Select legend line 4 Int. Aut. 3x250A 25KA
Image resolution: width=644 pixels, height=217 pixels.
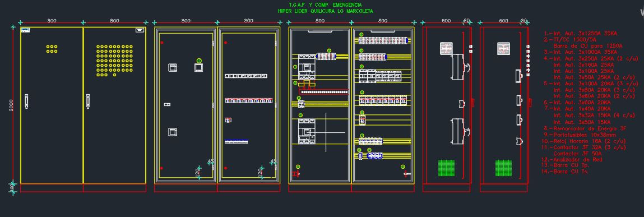[x=591, y=58]
